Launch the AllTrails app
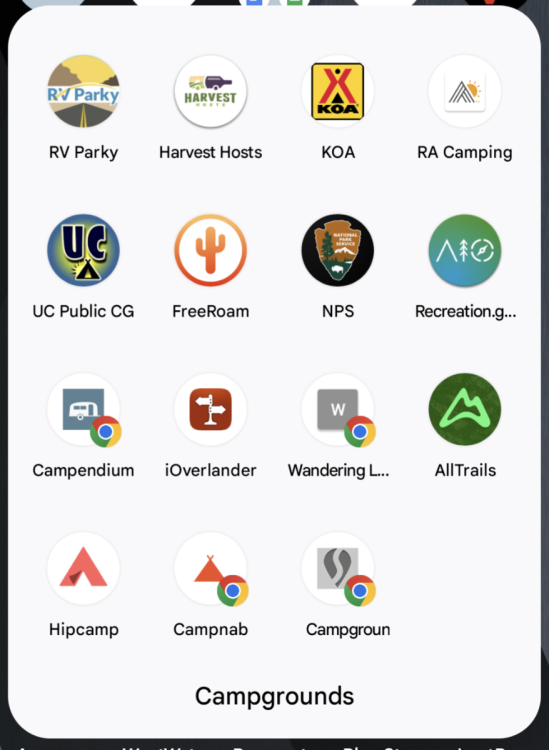 pyautogui.click(x=465, y=409)
